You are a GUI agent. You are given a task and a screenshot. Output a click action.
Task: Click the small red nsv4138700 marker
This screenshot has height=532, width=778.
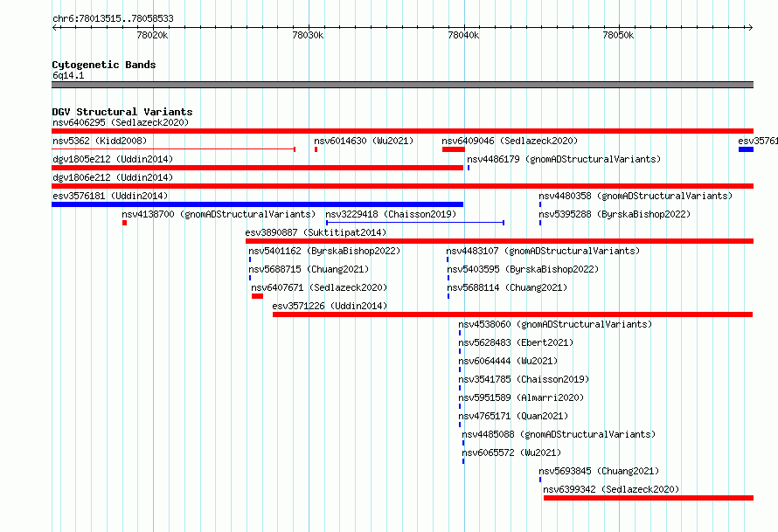124,223
